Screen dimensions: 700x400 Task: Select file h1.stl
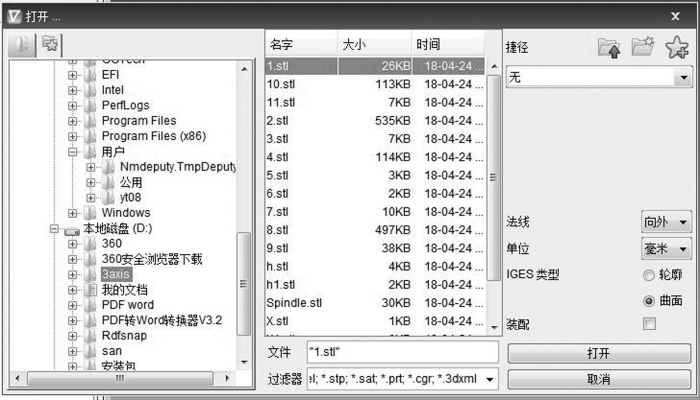click(x=375, y=284)
